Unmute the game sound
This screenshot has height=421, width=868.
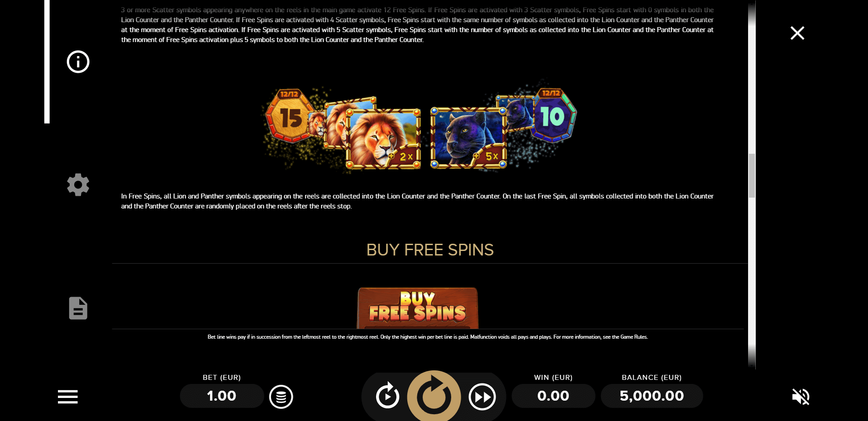pyautogui.click(x=801, y=397)
